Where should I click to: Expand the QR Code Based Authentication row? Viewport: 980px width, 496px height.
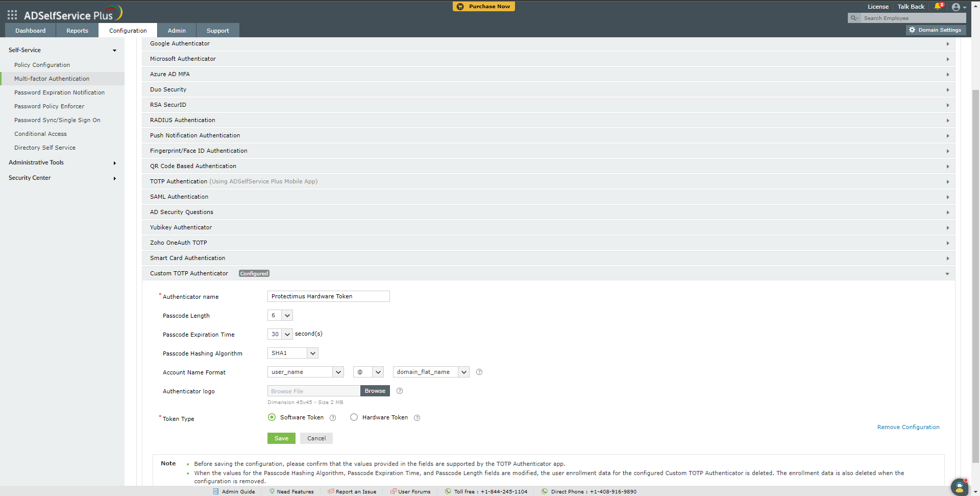548,167
